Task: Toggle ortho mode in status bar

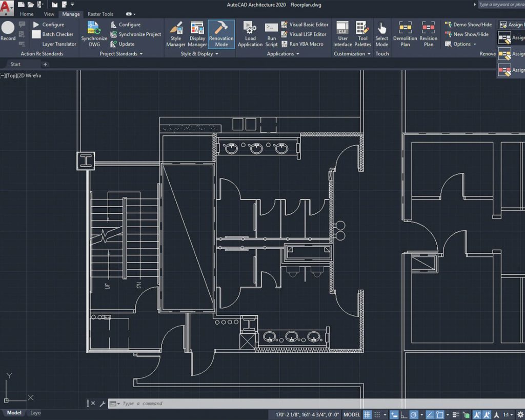Action: click(404, 415)
